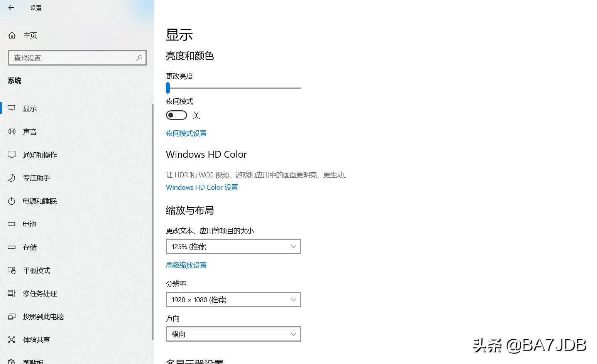Open Windows HD Color 设置 link
Viewport: 597px width, 364px height.
point(202,187)
